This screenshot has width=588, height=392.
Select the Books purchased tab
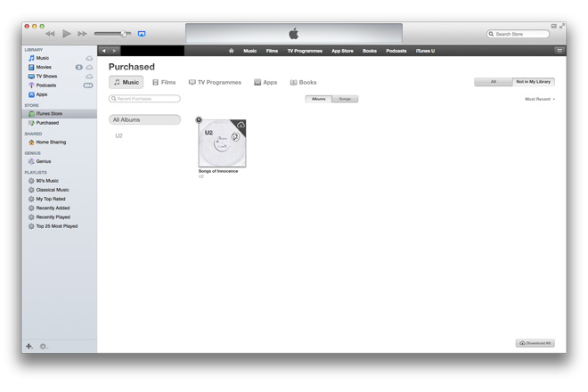pos(303,83)
